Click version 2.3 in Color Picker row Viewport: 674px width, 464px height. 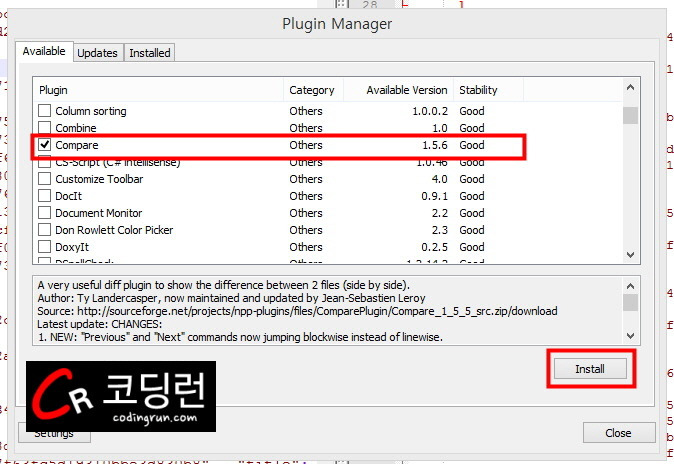click(x=440, y=230)
